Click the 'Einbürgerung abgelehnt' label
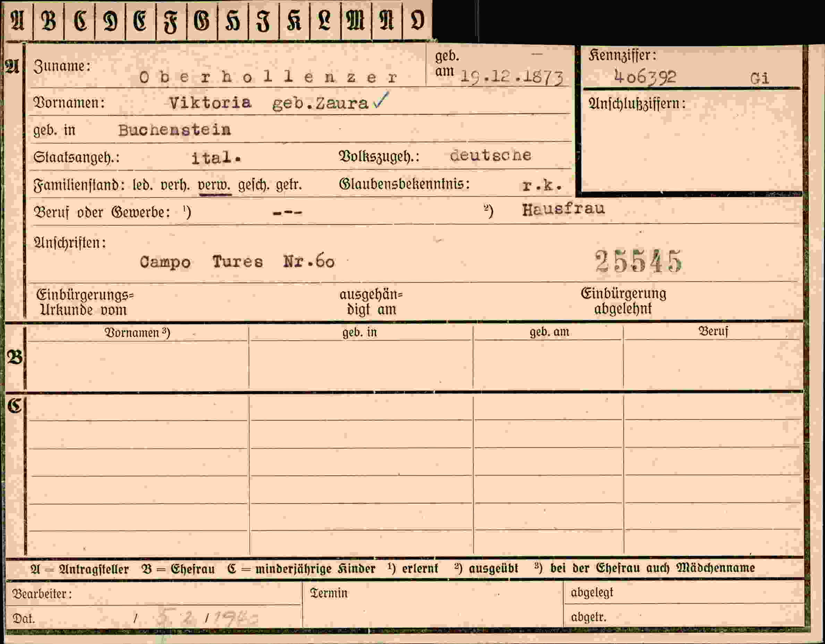This screenshot has width=825, height=644. coord(623,301)
